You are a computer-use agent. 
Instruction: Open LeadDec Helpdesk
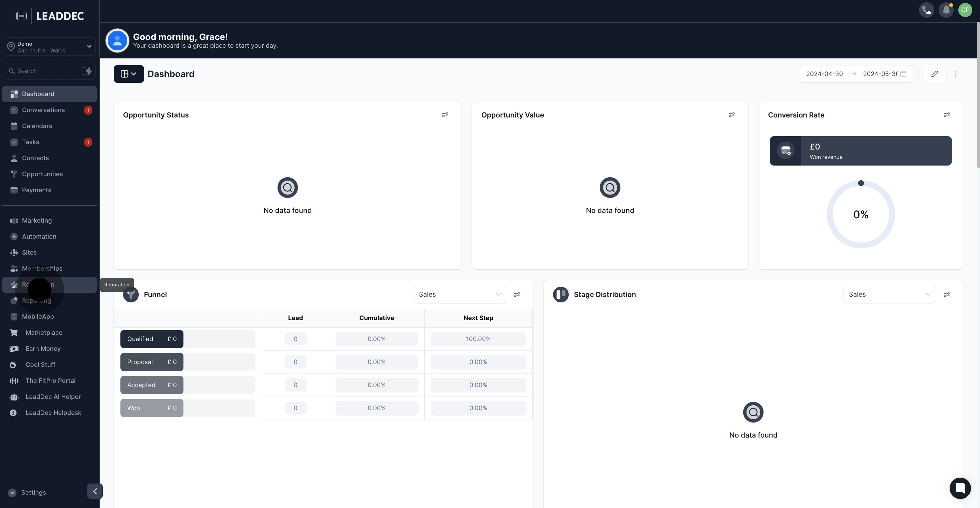[49, 413]
